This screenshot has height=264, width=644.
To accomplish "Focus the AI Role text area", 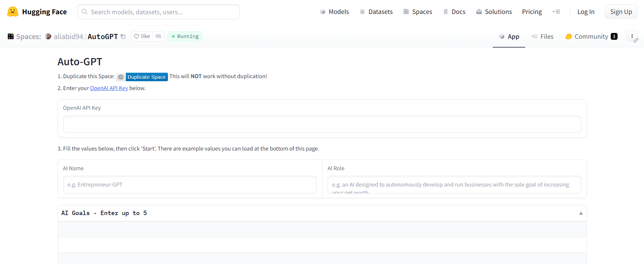I will pyautogui.click(x=454, y=184).
